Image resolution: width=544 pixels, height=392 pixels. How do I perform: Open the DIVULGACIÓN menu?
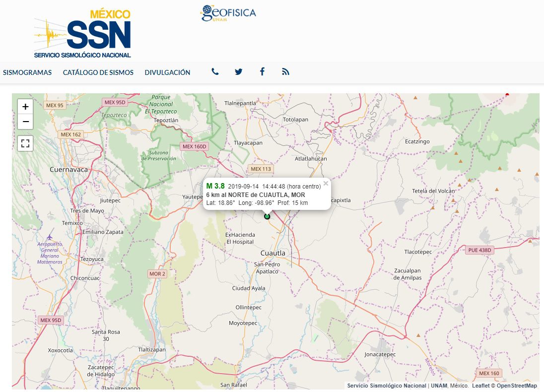click(168, 72)
